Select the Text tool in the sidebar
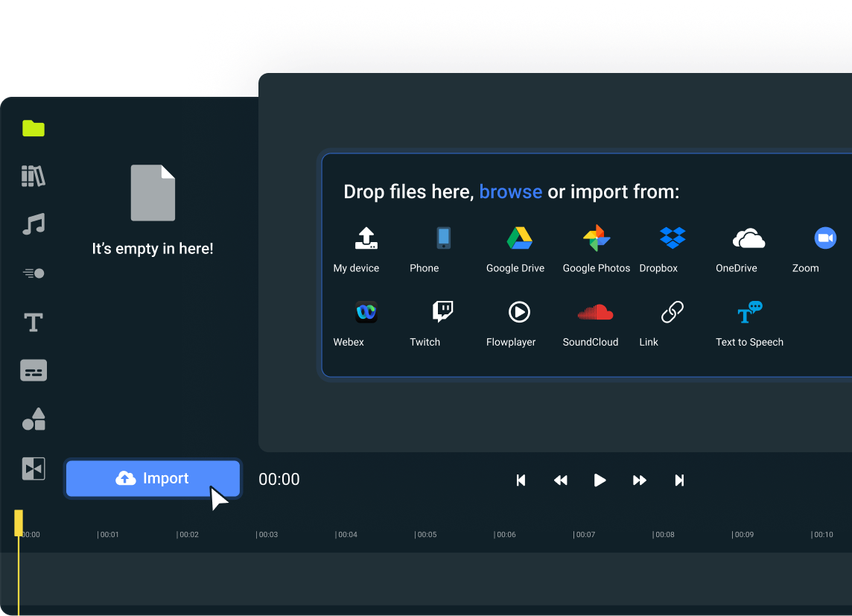This screenshot has height=616, width=852. (x=33, y=322)
